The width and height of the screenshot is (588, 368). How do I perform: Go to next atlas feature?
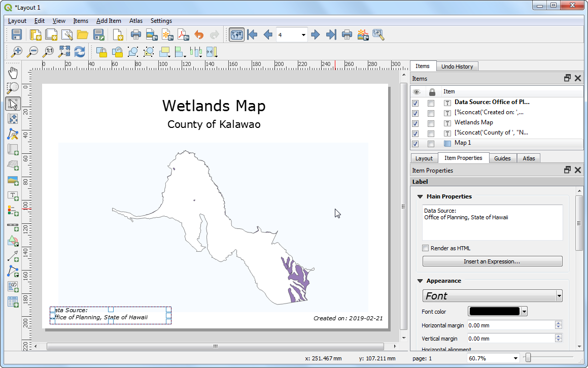coord(316,35)
